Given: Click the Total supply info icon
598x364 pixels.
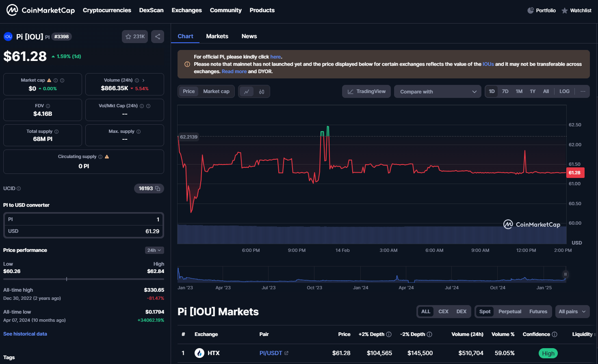Looking at the screenshot, I should point(56,132).
